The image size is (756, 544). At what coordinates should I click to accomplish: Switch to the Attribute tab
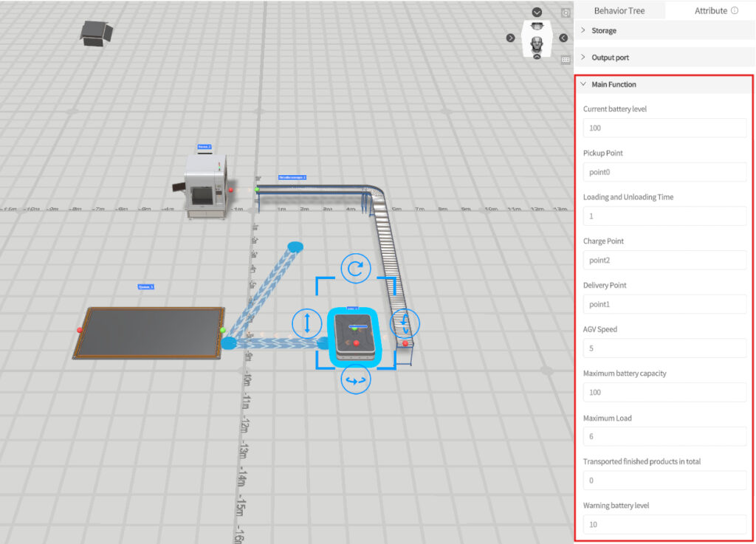click(x=711, y=10)
